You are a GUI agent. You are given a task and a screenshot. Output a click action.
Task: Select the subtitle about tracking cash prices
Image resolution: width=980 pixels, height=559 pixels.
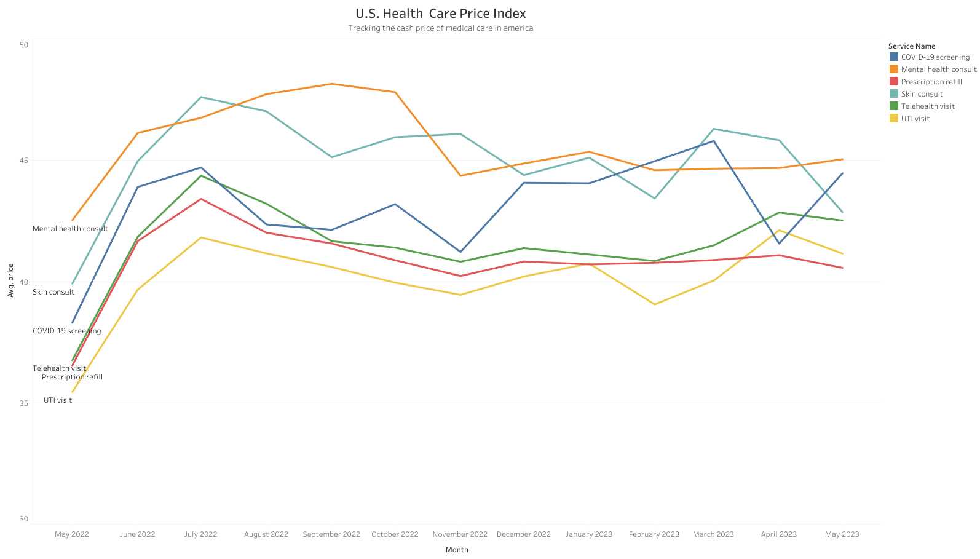440,28
